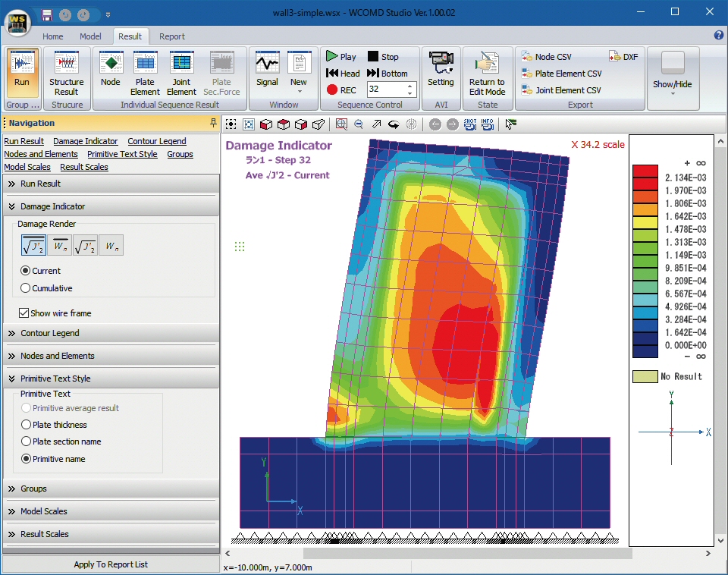
Task: Switch to the Model tab
Action: 90,36
